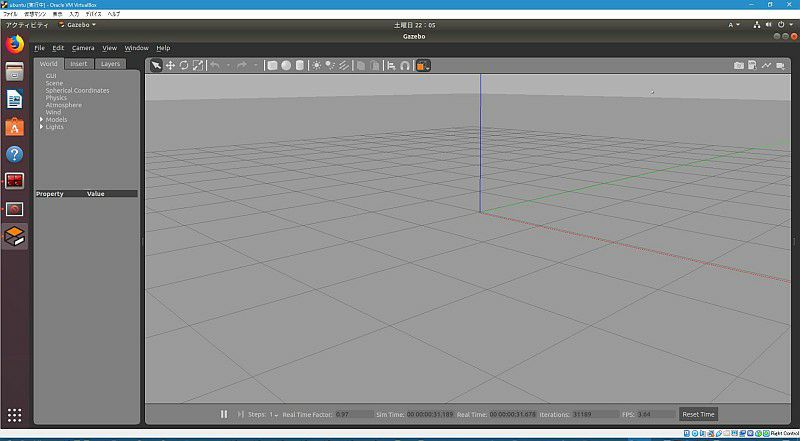Click the paste icon in toolbar
The width and height of the screenshot is (800, 441).
(374, 65)
